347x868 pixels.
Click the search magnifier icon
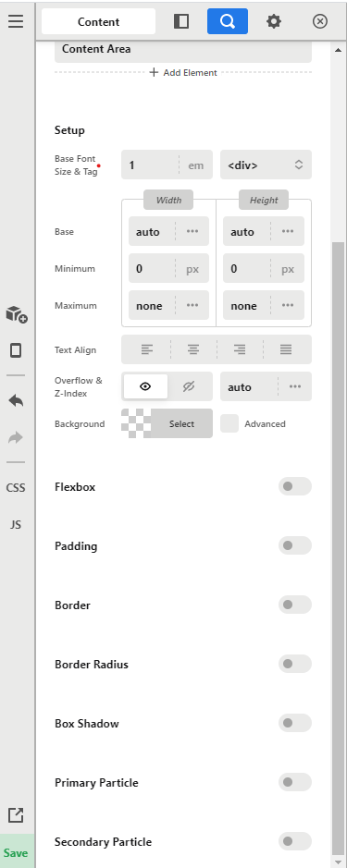coord(228,21)
